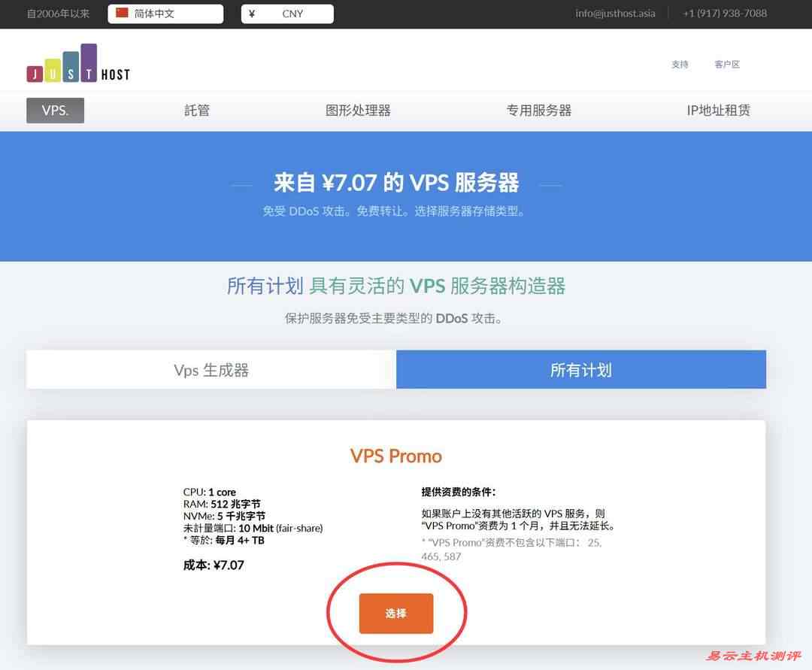Click the orange 选择 button
Screen dimensions: 812x670
(396, 614)
